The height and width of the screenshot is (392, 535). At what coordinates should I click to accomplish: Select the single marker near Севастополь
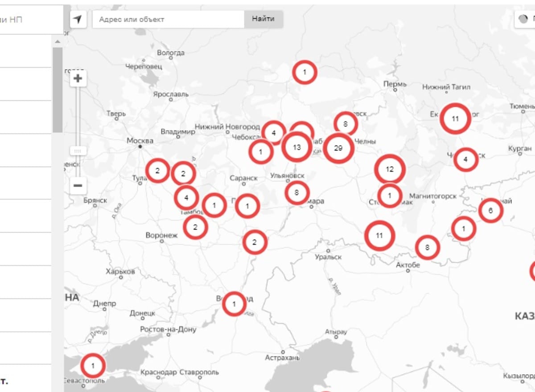(93, 366)
